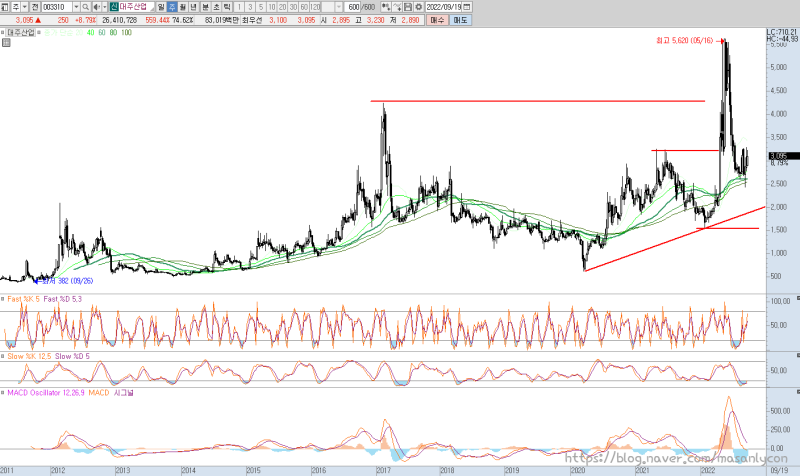Click the volume value 26,410,728
The width and height of the screenshot is (800, 476).
click(x=119, y=20)
